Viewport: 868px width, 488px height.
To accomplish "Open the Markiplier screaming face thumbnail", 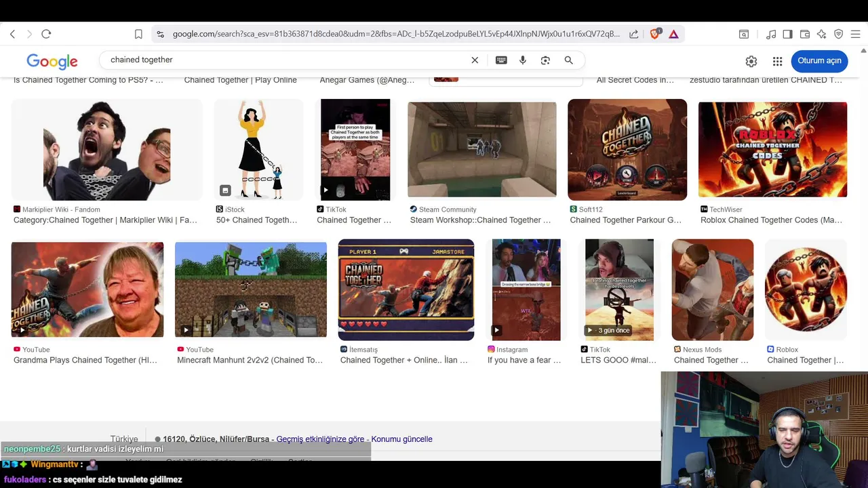I will pos(107,150).
